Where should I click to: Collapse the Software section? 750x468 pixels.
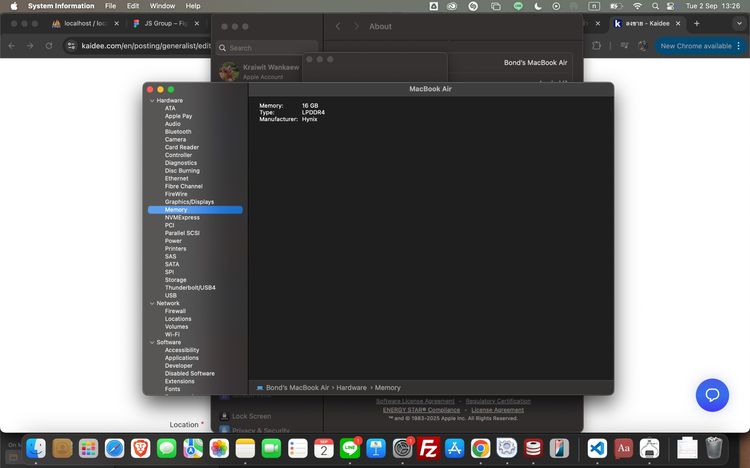pos(152,343)
